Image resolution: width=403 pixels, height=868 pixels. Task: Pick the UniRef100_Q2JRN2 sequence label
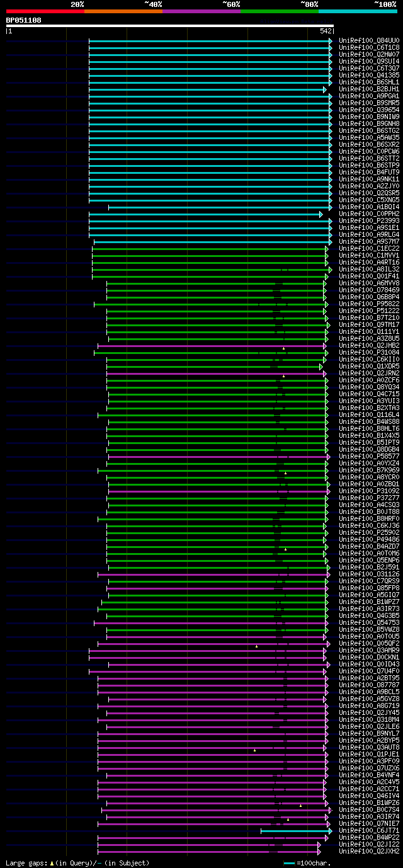pos(369,373)
